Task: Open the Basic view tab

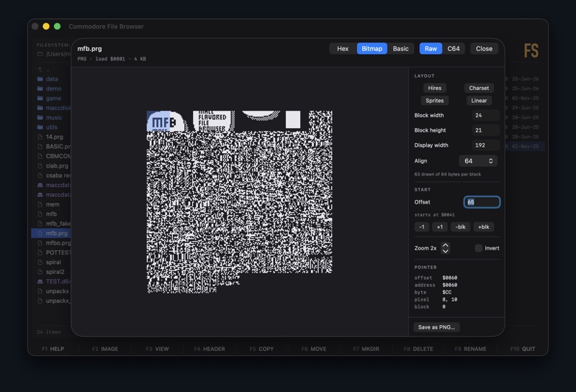Action: 400,48
